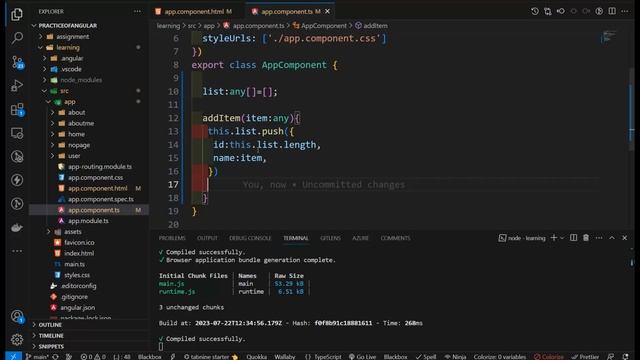Synchronize changes icon in status bar

55,357
